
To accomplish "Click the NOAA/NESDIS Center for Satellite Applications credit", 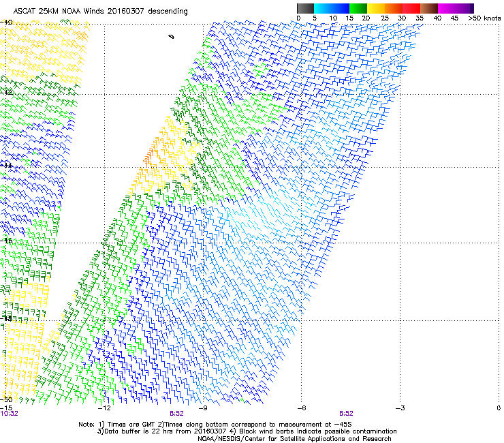I will point(294,439).
